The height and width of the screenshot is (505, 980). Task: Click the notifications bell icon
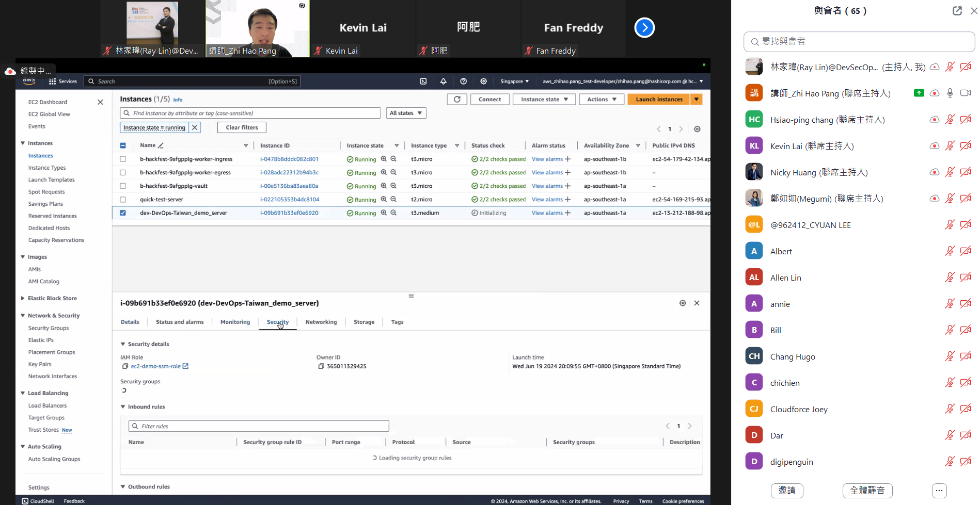click(443, 82)
